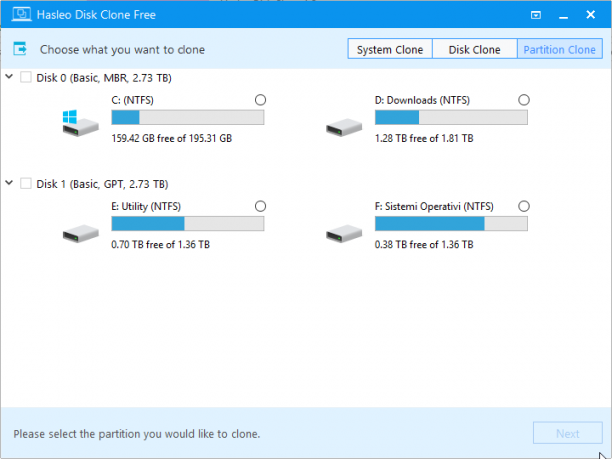612x459 pixels.
Task: Select the E: Utility partition radio button
Action: pyautogui.click(x=260, y=206)
